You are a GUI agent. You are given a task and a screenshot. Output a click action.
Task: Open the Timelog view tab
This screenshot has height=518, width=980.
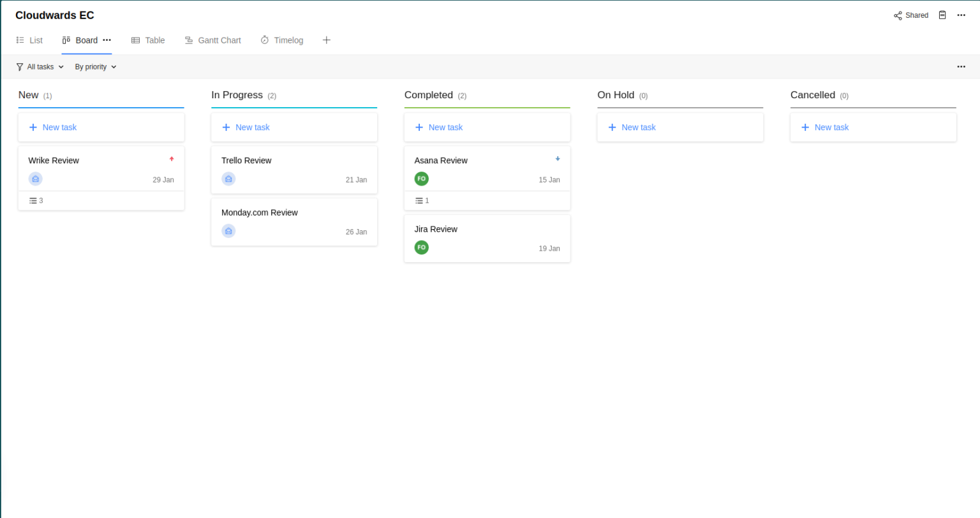click(x=282, y=40)
